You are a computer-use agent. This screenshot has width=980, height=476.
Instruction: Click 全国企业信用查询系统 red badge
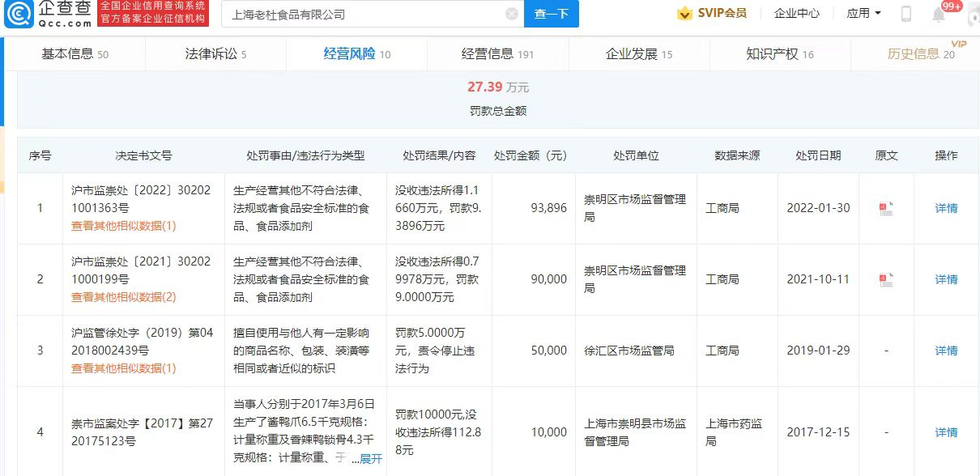(x=152, y=12)
